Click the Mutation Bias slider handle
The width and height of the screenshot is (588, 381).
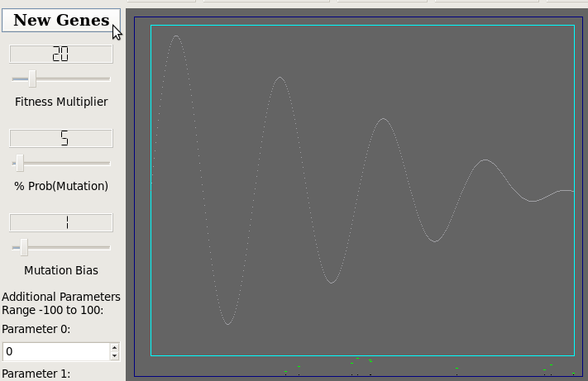point(24,247)
